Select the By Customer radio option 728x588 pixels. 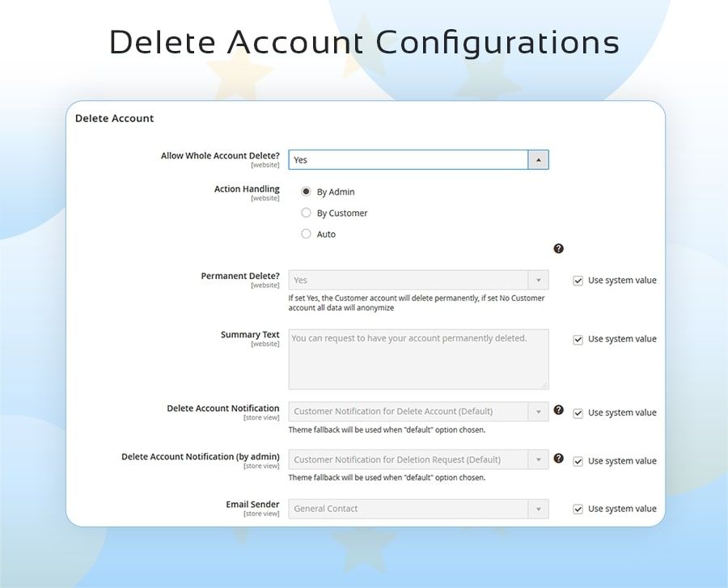pyautogui.click(x=306, y=213)
